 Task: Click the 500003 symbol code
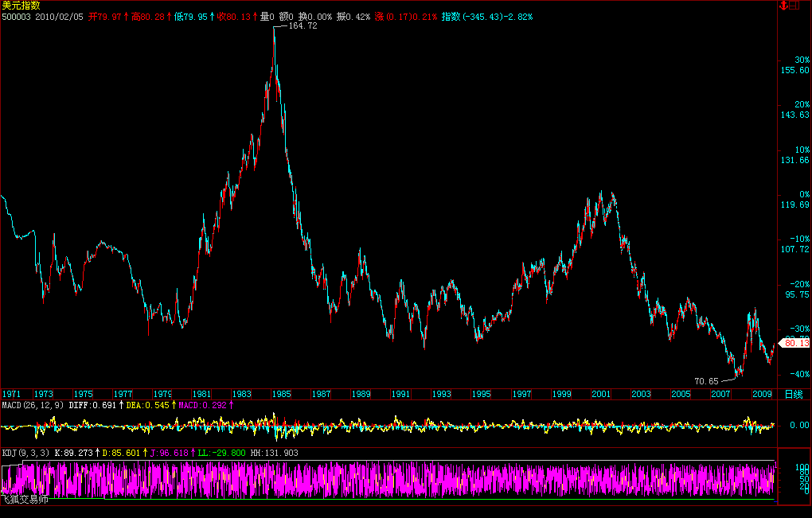coord(16,17)
